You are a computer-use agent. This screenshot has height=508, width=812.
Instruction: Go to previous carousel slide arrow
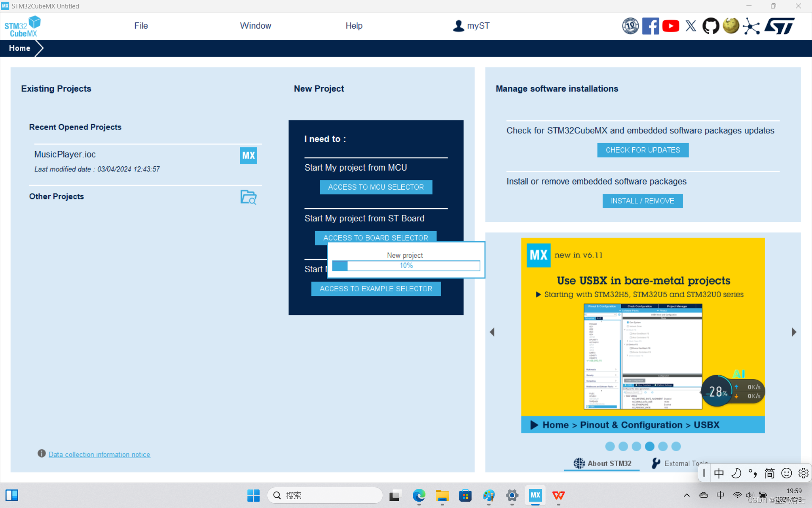492,332
